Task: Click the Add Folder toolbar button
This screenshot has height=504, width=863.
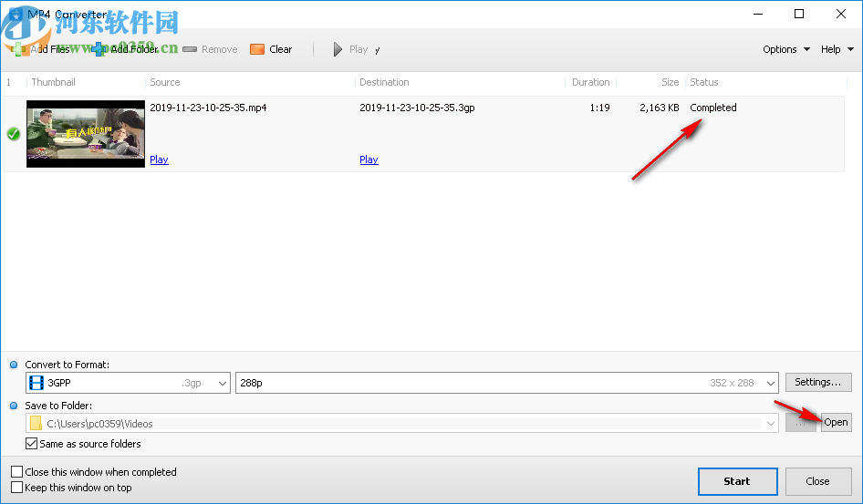Action: click(126, 49)
